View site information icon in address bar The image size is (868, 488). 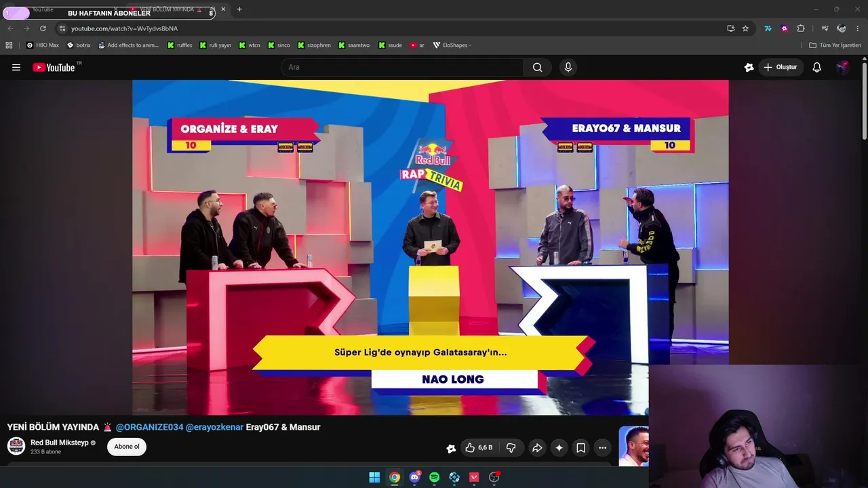pyautogui.click(x=62, y=28)
